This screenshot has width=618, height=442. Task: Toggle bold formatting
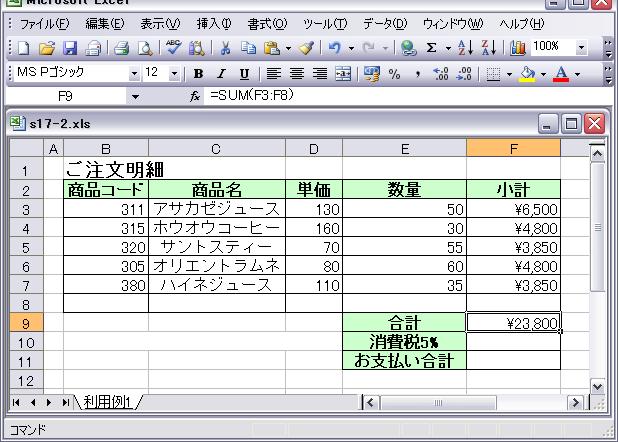click(x=199, y=74)
